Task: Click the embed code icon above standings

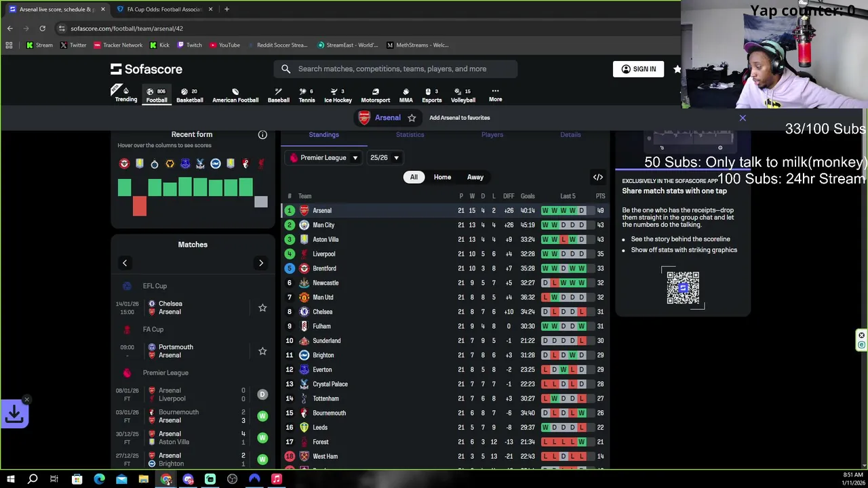Action: point(598,177)
